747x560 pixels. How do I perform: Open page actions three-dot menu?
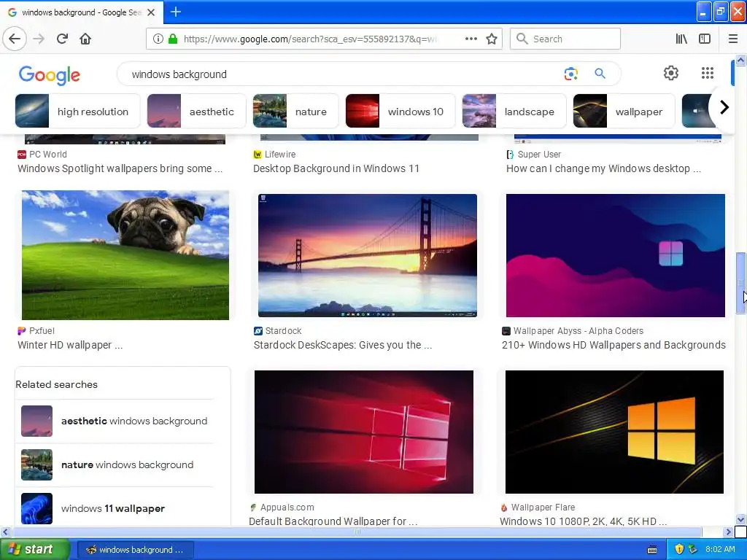tap(471, 39)
